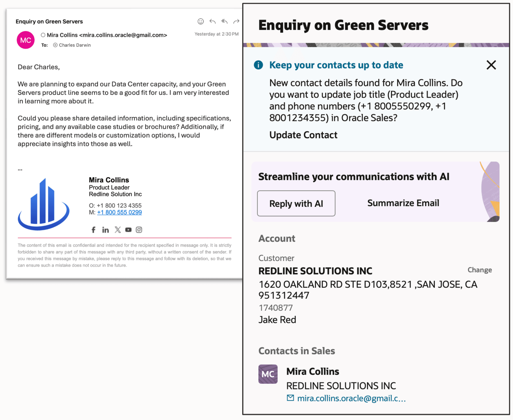
Task: Open the X social icon in signature
Action: (118, 230)
